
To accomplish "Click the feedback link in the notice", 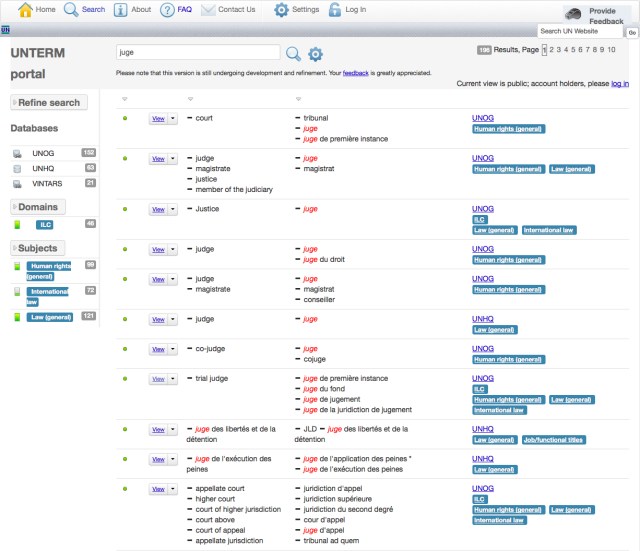I will (355, 72).
